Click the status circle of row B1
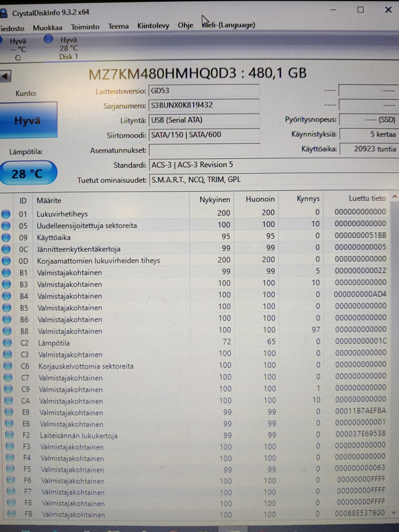This screenshot has height=532, width=399. (x=6, y=273)
